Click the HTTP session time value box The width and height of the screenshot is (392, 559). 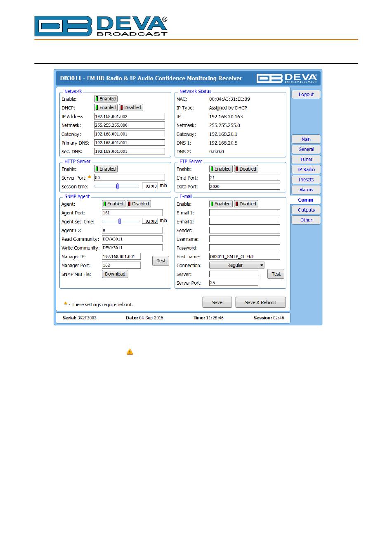click(150, 186)
